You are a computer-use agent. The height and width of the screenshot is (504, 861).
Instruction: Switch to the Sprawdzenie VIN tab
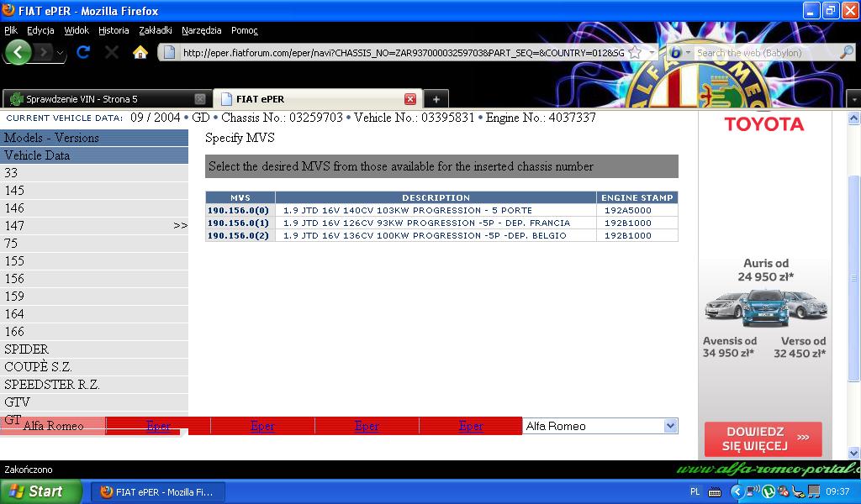[x=107, y=99]
